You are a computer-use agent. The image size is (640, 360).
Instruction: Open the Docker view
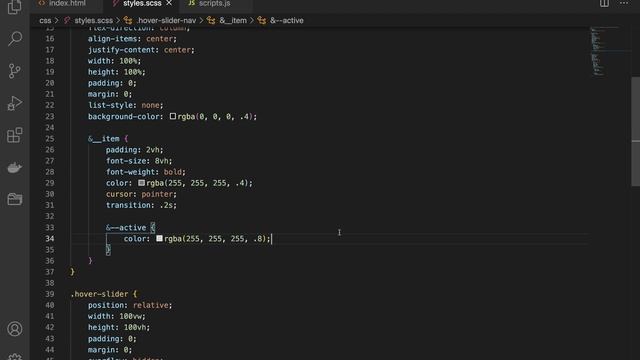[x=15, y=167]
